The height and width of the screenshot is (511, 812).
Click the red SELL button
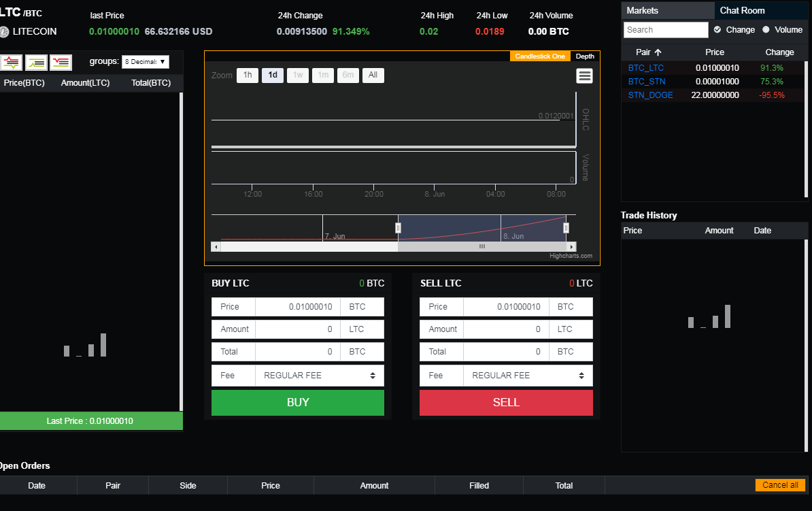tap(506, 403)
